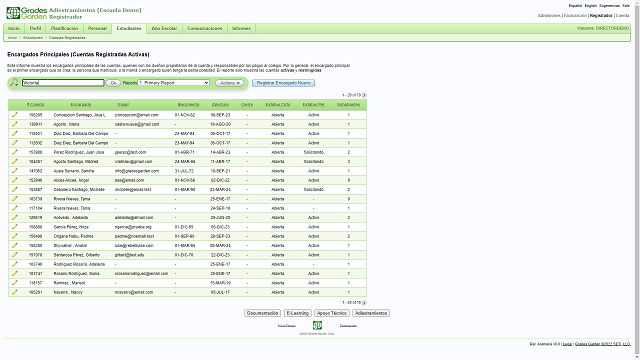The width and height of the screenshot is (640, 360).
Task: Open the Comunicaciones tab
Action: (x=204, y=28)
